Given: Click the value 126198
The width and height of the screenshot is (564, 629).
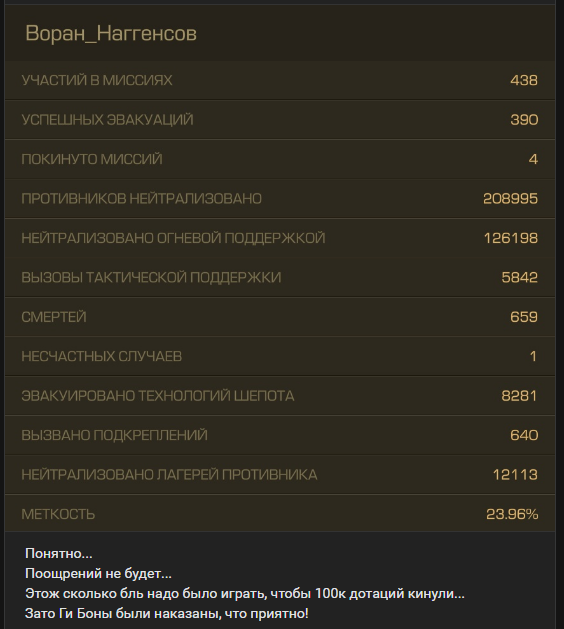Looking at the screenshot, I should click(511, 238).
